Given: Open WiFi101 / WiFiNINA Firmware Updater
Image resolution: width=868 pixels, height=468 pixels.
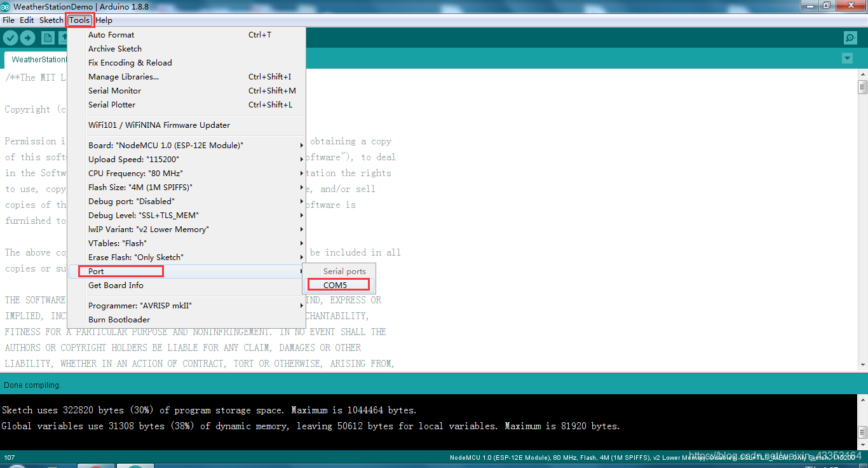Looking at the screenshot, I should pos(187,125).
